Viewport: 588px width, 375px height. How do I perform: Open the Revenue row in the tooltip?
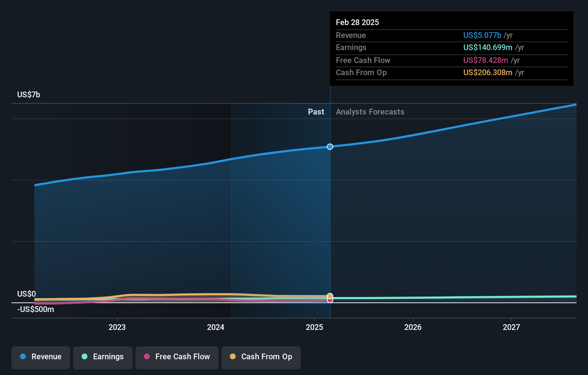click(x=351, y=35)
